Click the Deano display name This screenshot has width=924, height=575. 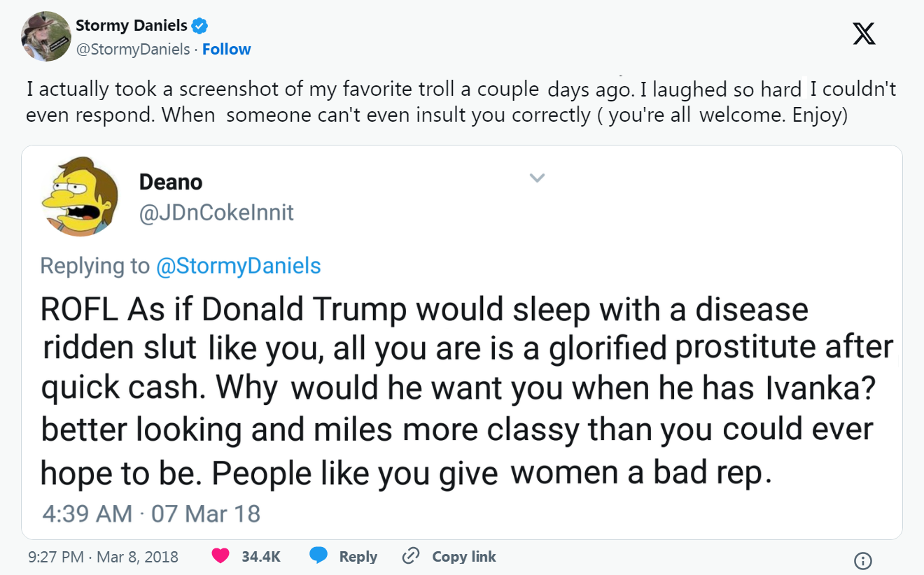click(x=171, y=182)
